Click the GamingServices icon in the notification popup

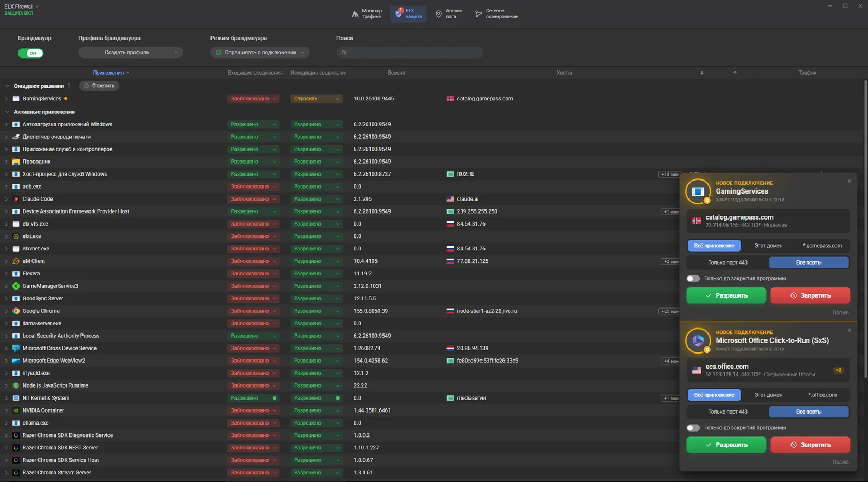698,191
